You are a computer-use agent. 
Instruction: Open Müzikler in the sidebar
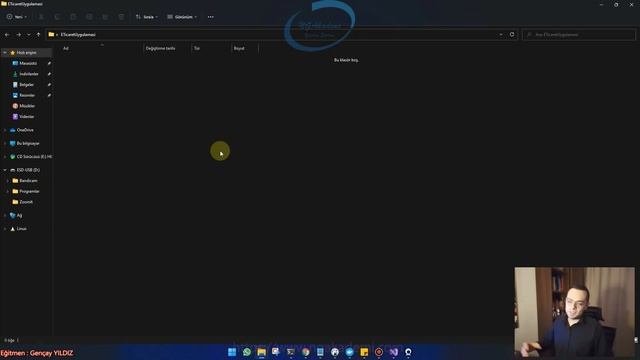[27, 106]
